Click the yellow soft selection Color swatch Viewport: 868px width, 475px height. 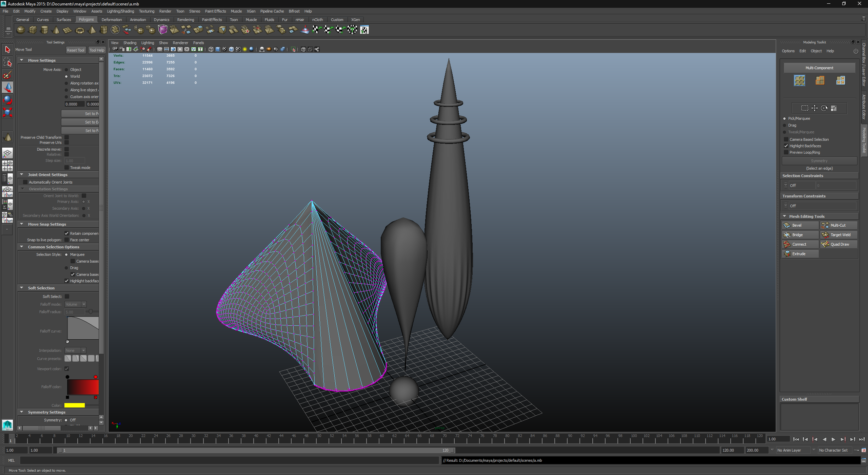click(75, 405)
